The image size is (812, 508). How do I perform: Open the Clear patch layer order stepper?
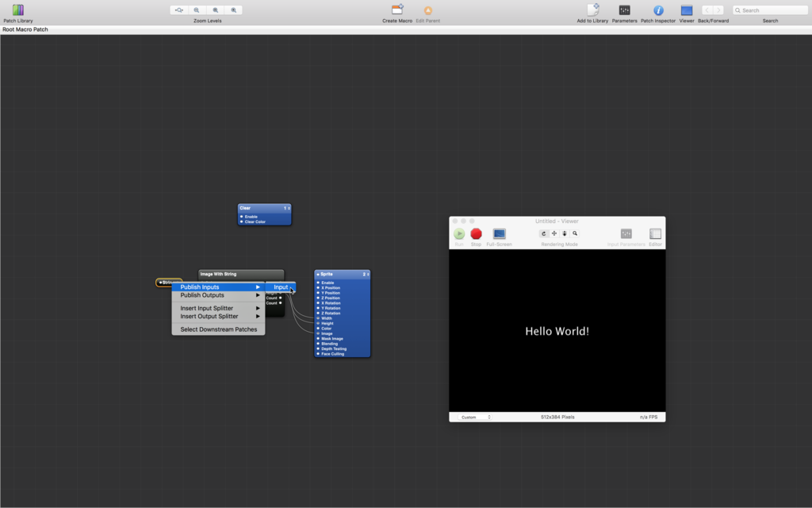[x=287, y=208]
